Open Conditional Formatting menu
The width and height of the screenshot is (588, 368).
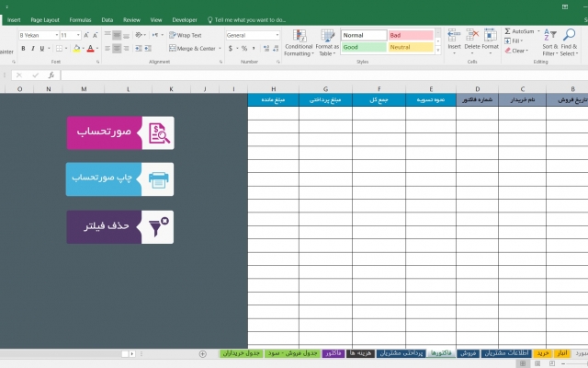pyautogui.click(x=299, y=43)
